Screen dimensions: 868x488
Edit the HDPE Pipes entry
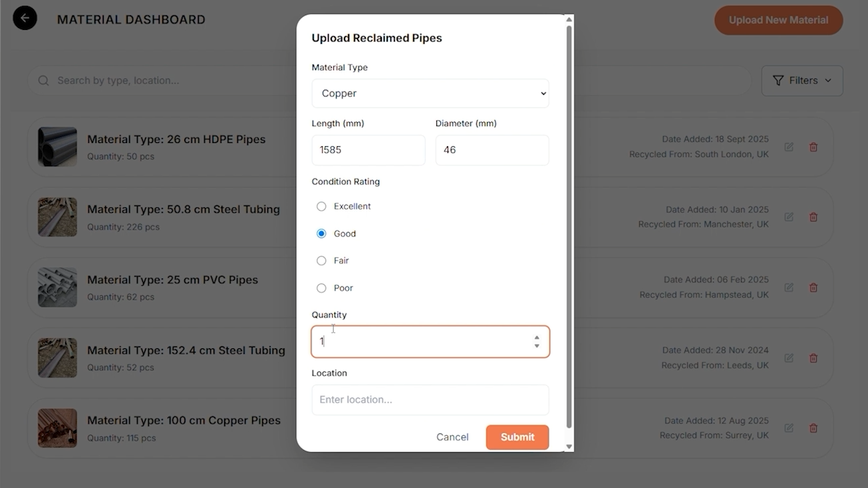(789, 147)
